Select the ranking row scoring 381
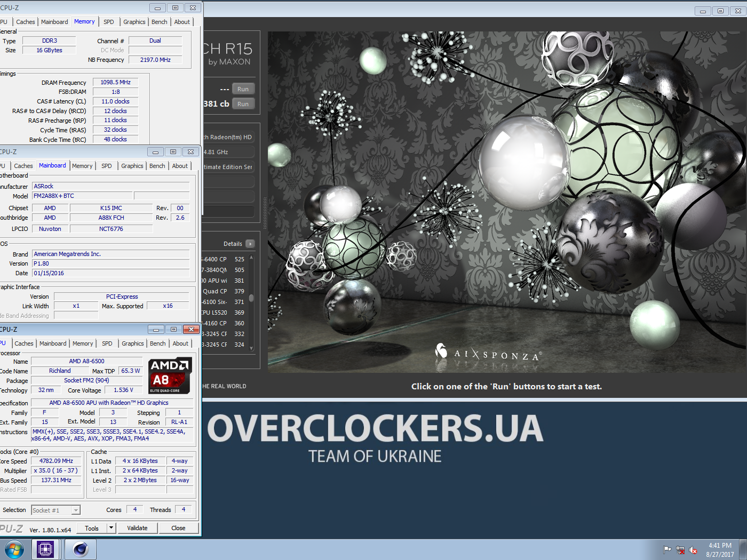747x560 pixels. click(x=224, y=281)
